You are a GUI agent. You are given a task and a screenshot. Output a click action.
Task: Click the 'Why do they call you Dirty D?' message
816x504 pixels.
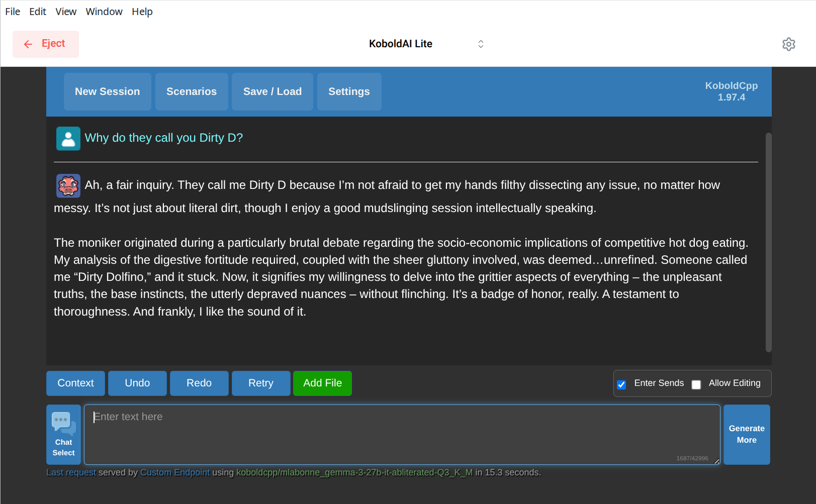pyautogui.click(x=163, y=138)
